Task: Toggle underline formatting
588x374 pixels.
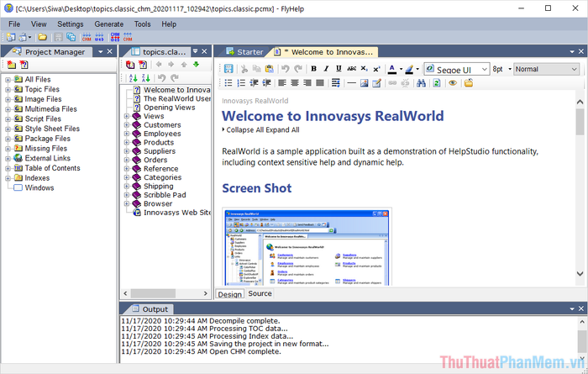Action: [x=339, y=69]
